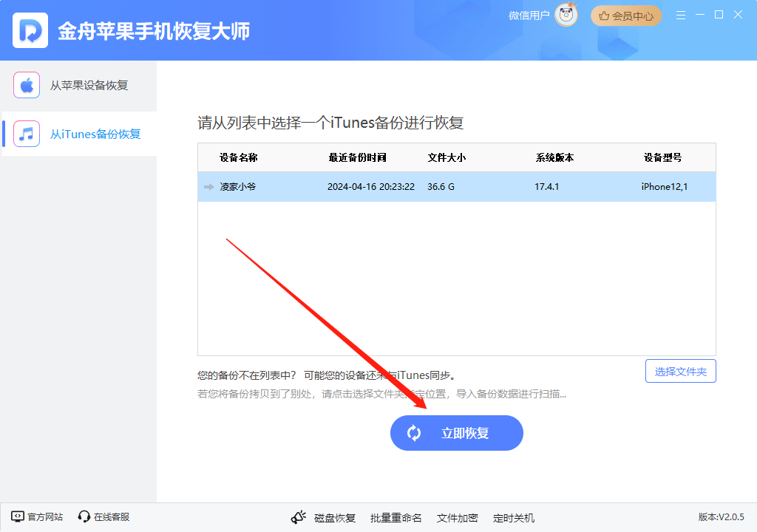Open the 会员中心 member center

(x=625, y=16)
